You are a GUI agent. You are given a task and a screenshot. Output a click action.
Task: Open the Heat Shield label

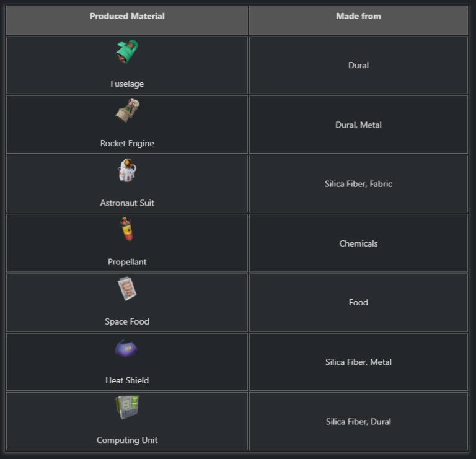point(127,380)
